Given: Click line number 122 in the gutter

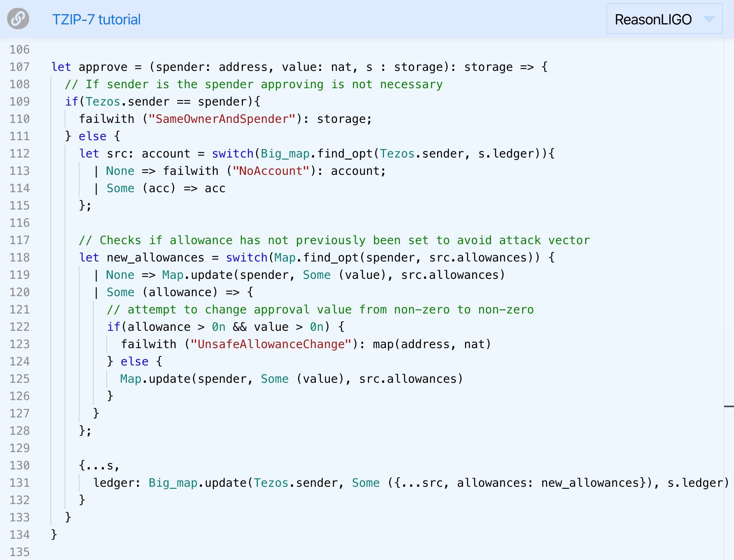Looking at the screenshot, I should (x=20, y=327).
